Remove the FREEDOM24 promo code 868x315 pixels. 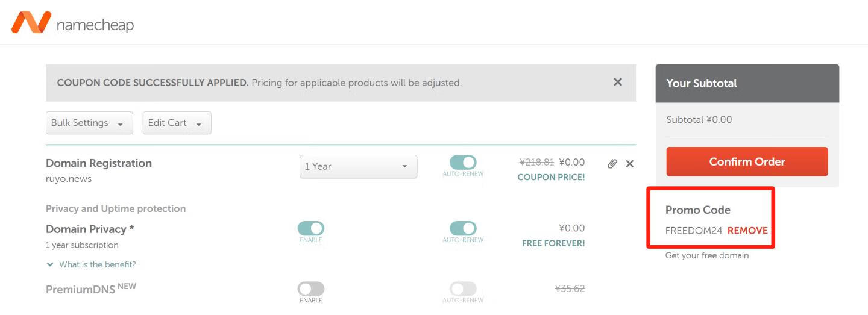[x=747, y=231]
